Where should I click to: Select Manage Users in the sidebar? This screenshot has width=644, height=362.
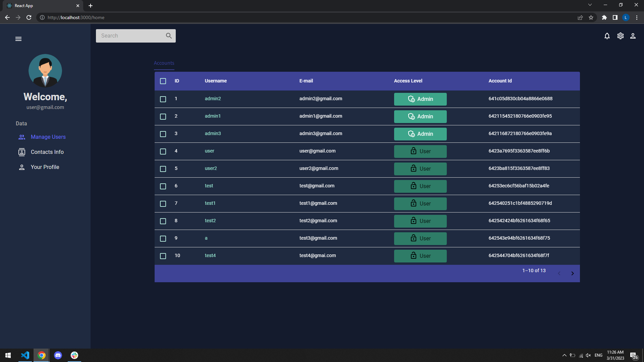(48, 137)
